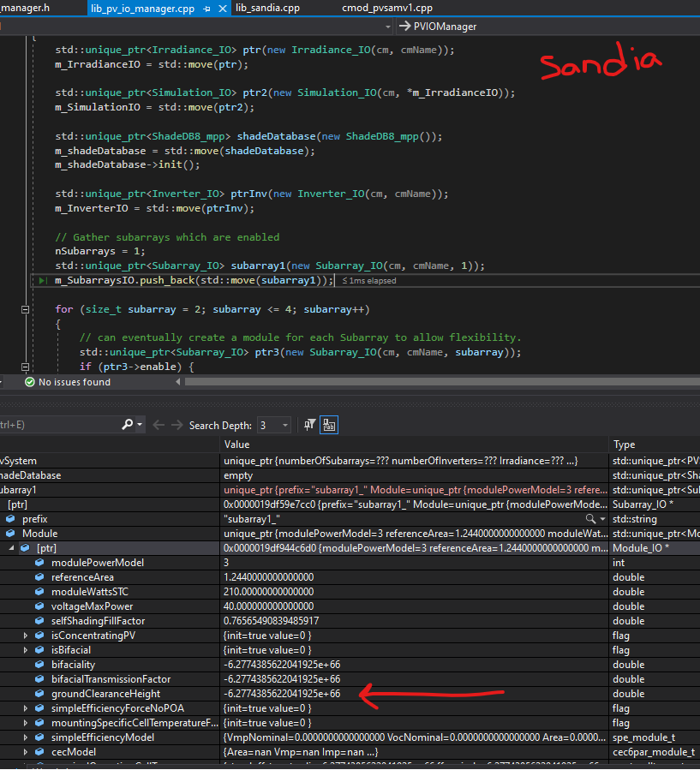Open the Search Depth dropdown
This screenshot has width=700, height=770.
(x=285, y=424)
